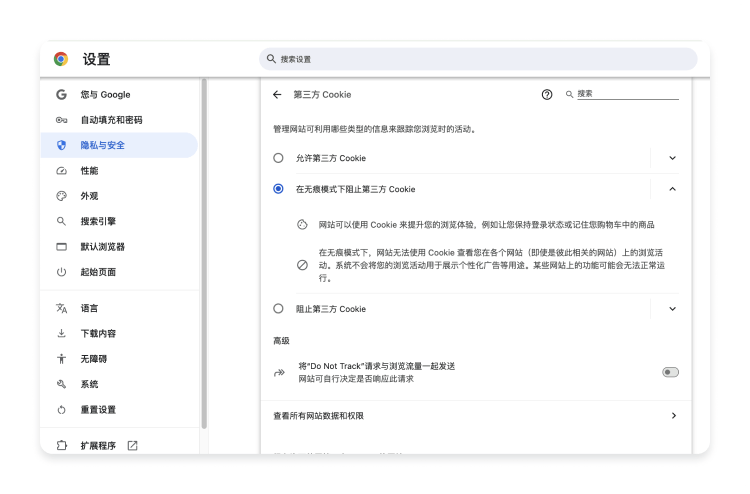Click the speedometer performance icon

coord(61,171)
